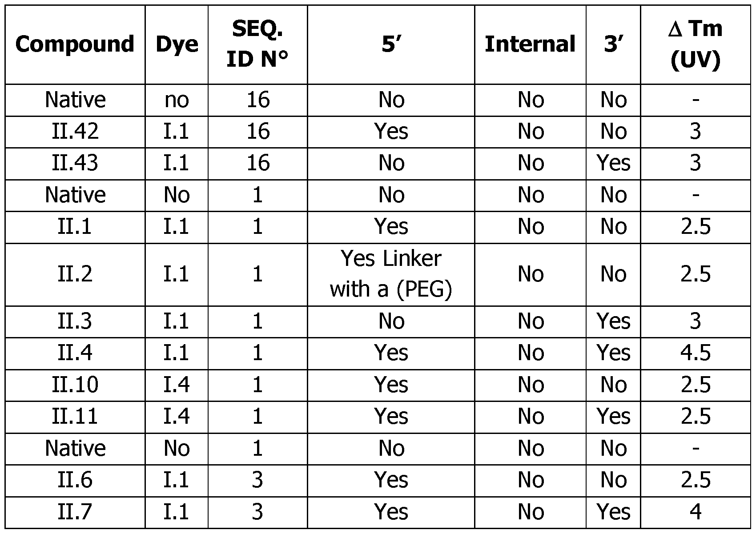
Task: Select the Internal column header
Action: [x=530, y=44]
